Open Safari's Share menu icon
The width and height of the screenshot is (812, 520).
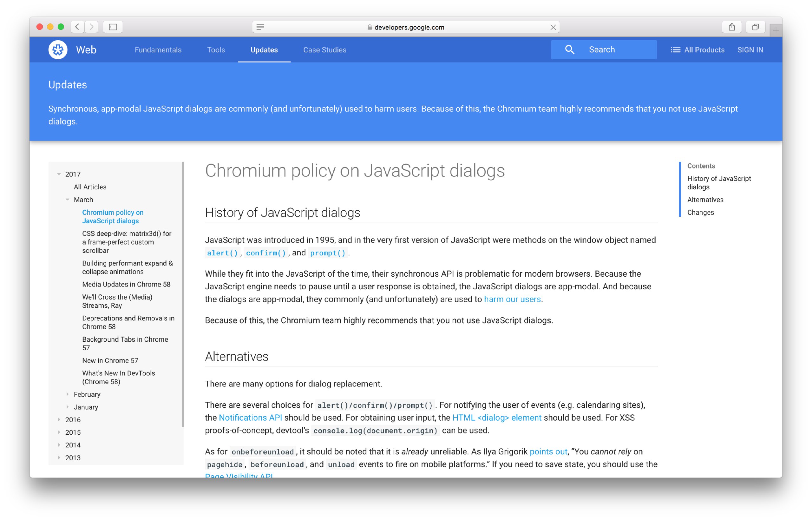click(731, 27)
